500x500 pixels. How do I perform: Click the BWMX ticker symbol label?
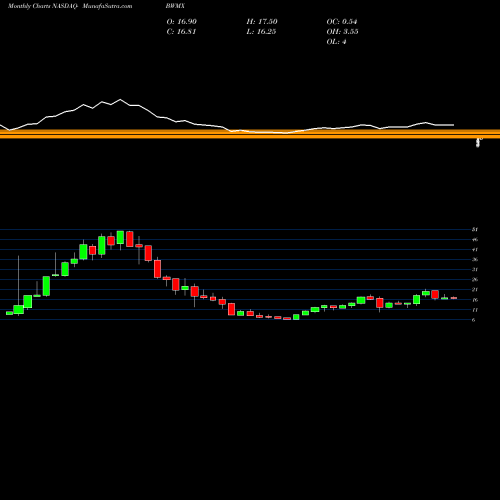pyautogui.click(x=175, y=6)
